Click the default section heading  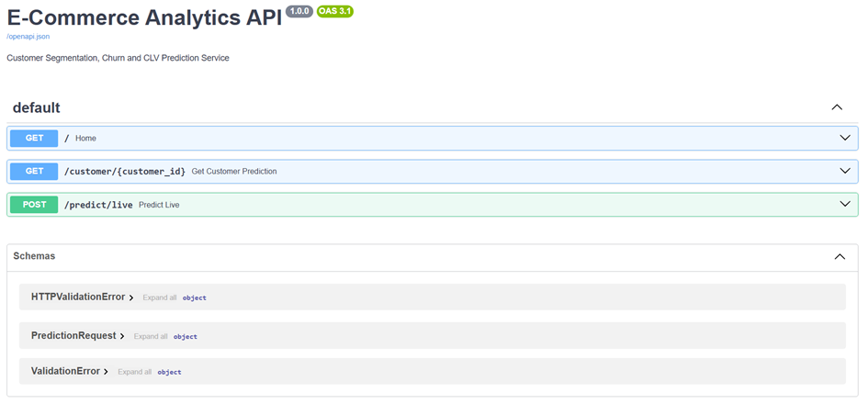click(x=37, y=107)
